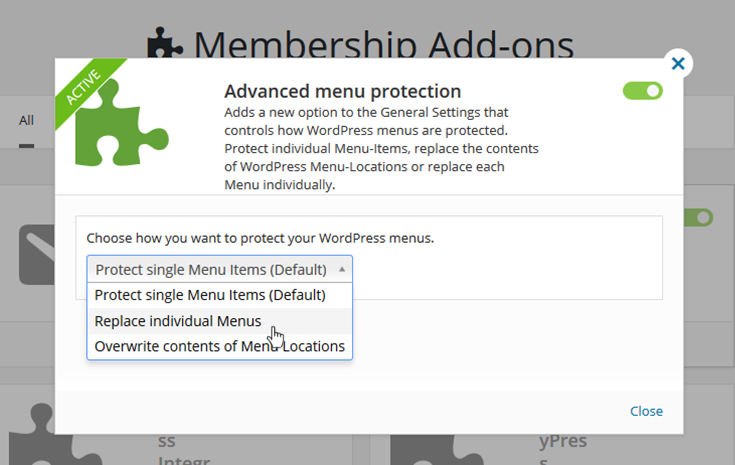735x465 pixels.
Task: Click the "Choose how you want to protect" label
Action: (x=260, y=239)
